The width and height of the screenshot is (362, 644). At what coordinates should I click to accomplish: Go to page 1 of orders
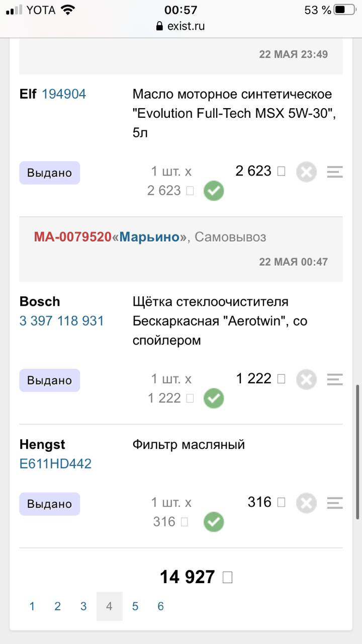coord(32,606)
